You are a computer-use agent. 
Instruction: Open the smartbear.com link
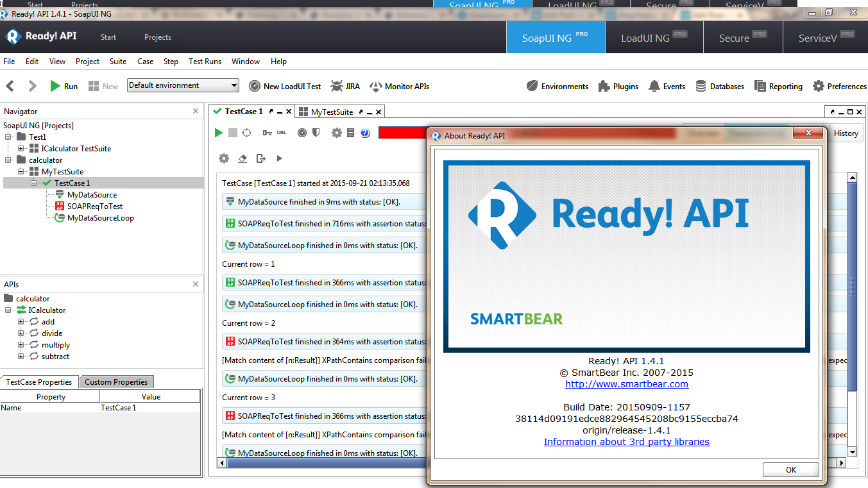(627, 384)
